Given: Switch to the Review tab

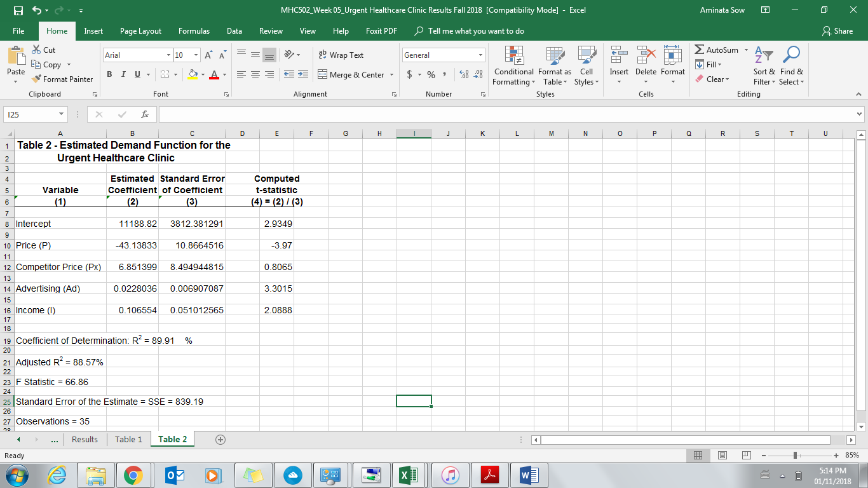Looking at the screenshot, I should pyautogui.click(x=271, y=31).
